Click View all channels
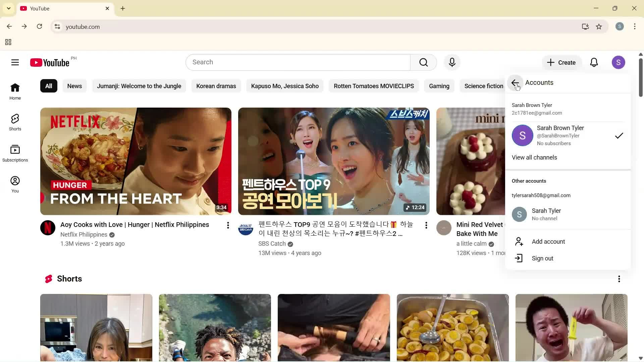Image resolution: width=644 pixels, height=362 pixels. pyautogui.click(x=534, y=157)
